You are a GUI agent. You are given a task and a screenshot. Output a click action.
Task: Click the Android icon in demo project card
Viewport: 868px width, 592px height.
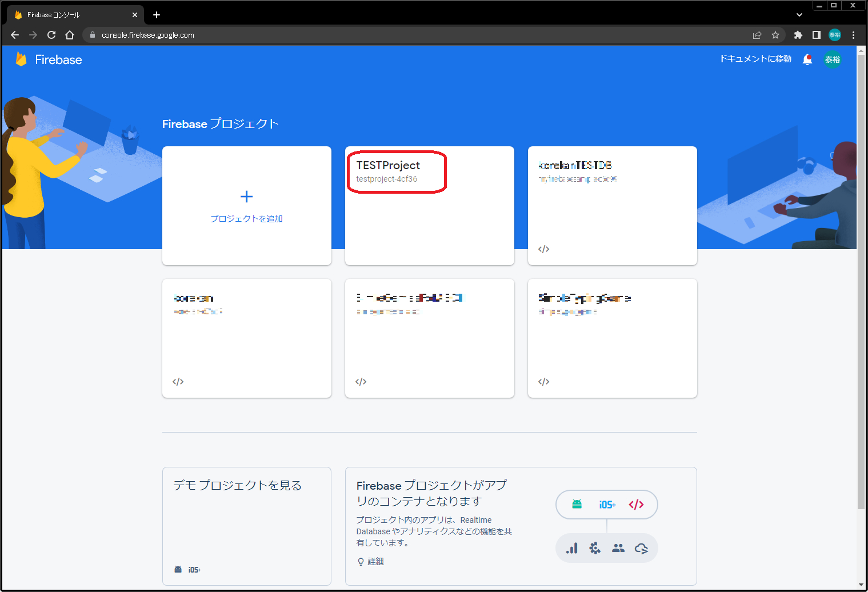tap(178, 570)
